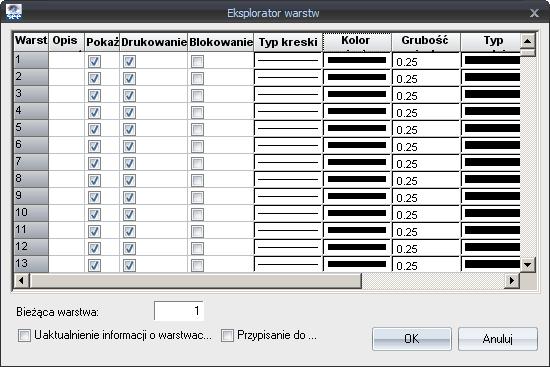Viewport: 550px width, 367px height.
Task: Click right arrow of horizontal scrollbar
Action: pos(512,280)
